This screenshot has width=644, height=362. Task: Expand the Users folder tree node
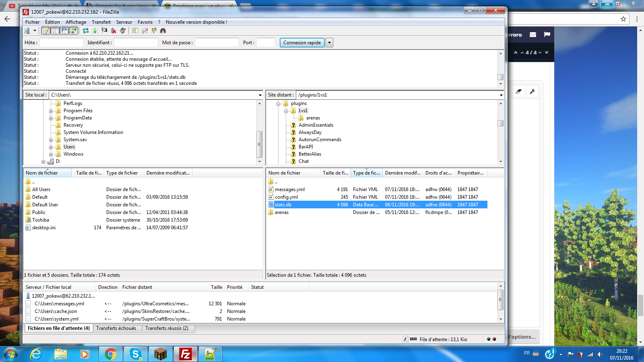(x=51, y=147)
